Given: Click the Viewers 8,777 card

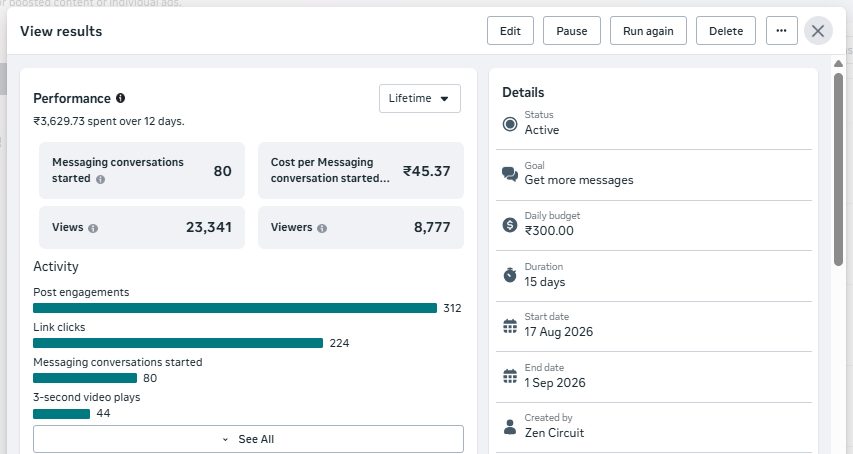Looking at the screenshot, I should pos(361,227).
